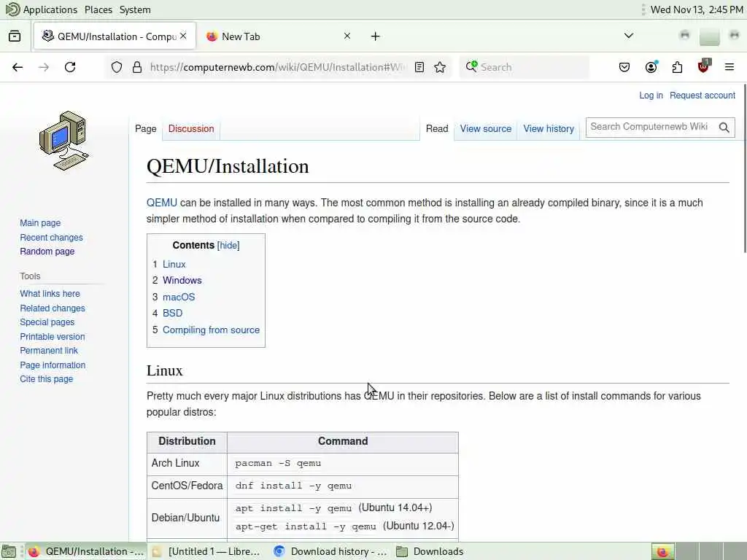
Task: Open the Places menu
Action: (98, 9)
